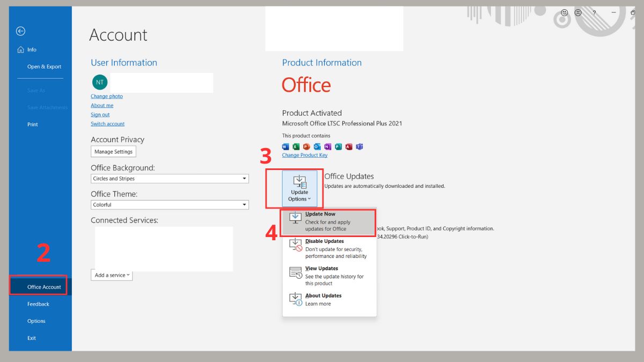Click the Manage Settings button
Screen dimensions: 644x362
click(113, 151)
